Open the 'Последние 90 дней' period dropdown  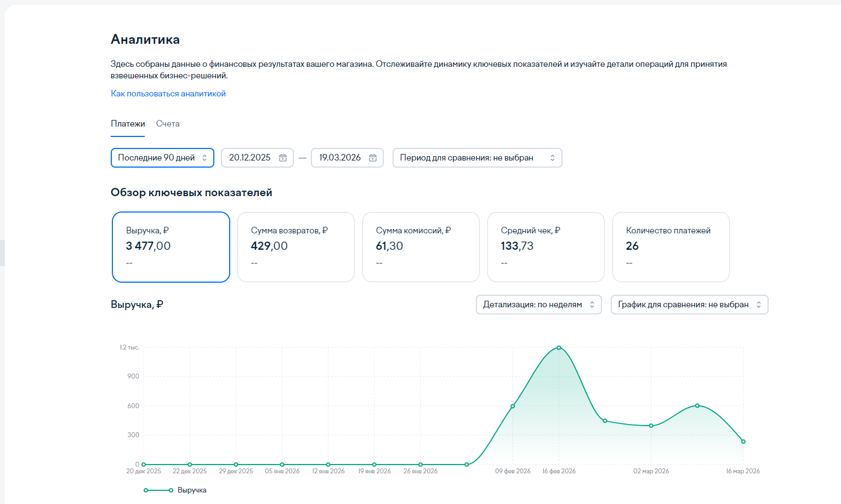pos(162,158)
